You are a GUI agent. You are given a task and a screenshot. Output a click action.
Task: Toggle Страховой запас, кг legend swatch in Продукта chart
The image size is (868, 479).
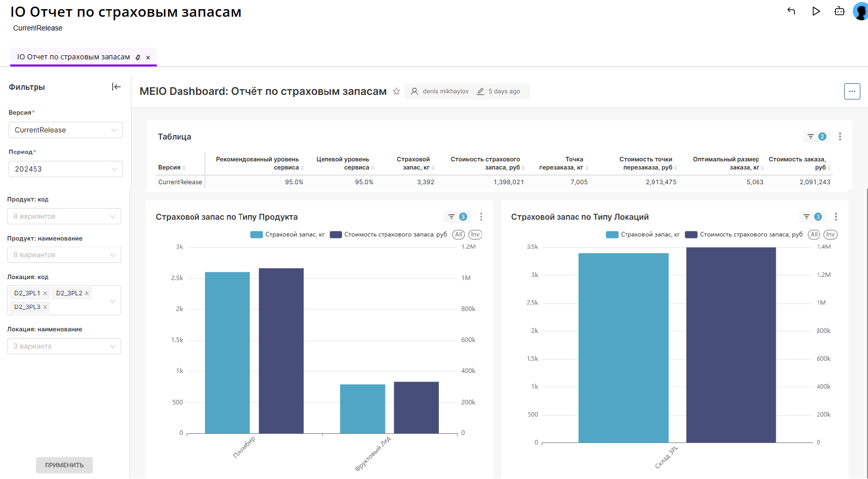point(257,234)
